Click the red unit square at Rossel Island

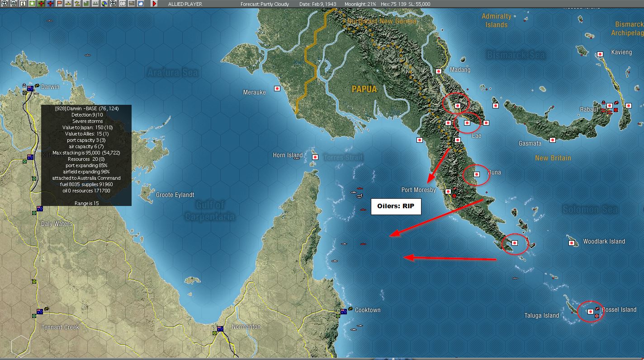click(597, 316)
